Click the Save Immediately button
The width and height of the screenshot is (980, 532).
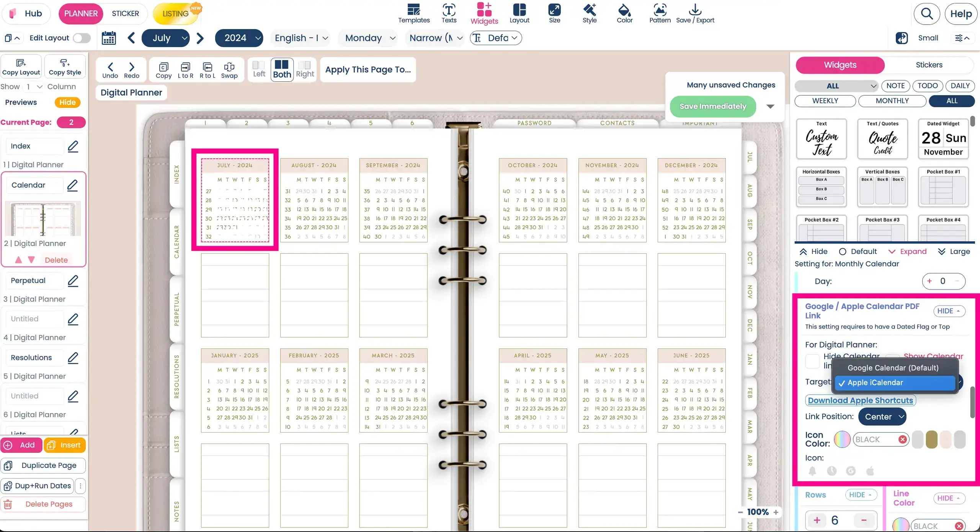click(x=713, y=106)
